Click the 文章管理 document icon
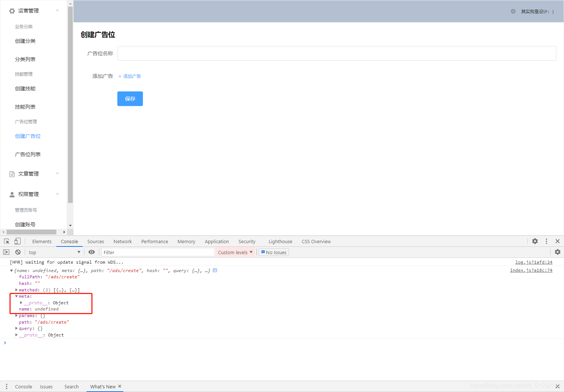Viewport: 564px width, 392px height. (12, 174)
